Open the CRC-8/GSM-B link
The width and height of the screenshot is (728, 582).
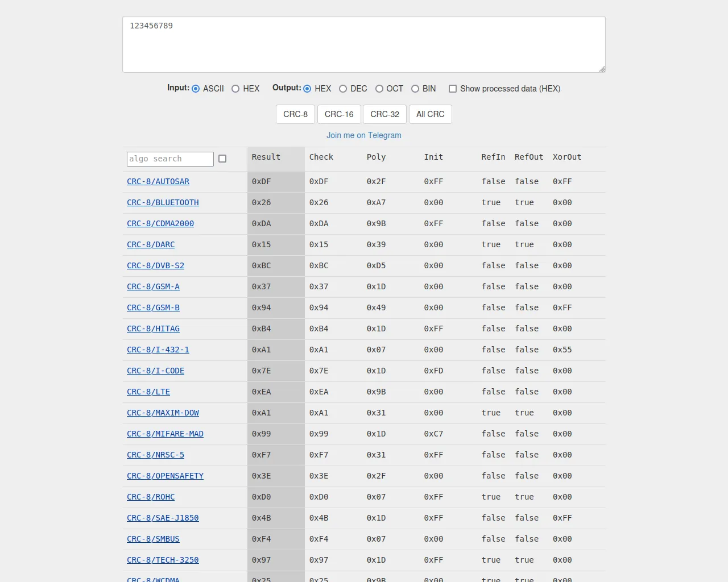[153, 307]
